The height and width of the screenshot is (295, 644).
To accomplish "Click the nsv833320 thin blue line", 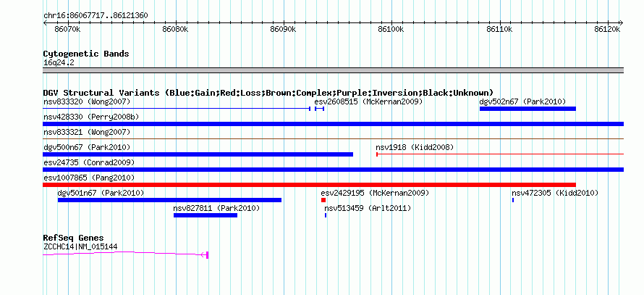I will 177,109.
